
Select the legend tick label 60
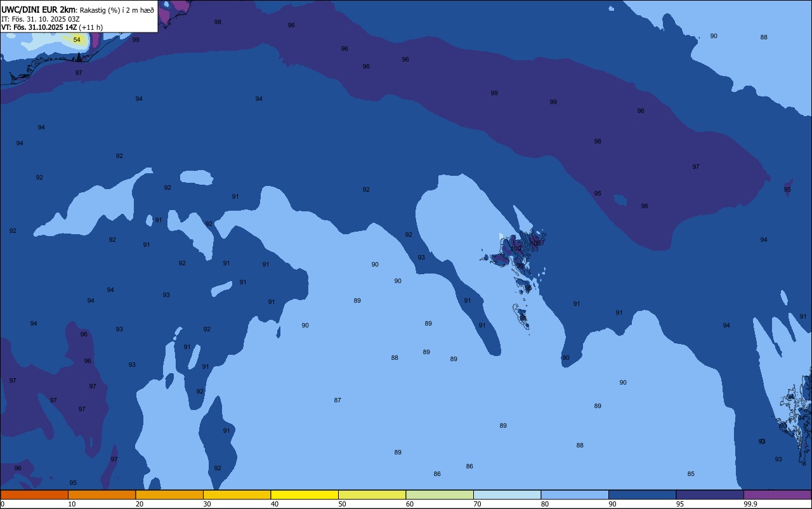coord(409,504)
